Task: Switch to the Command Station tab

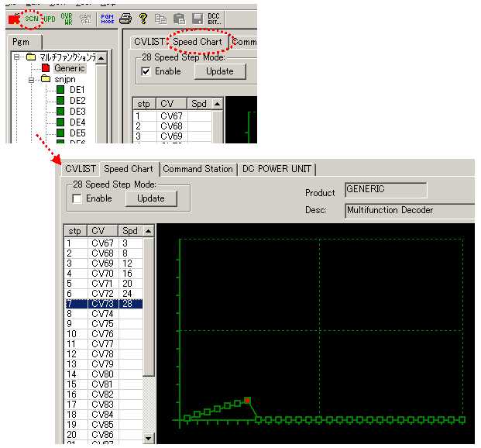Action: point(198,169)
